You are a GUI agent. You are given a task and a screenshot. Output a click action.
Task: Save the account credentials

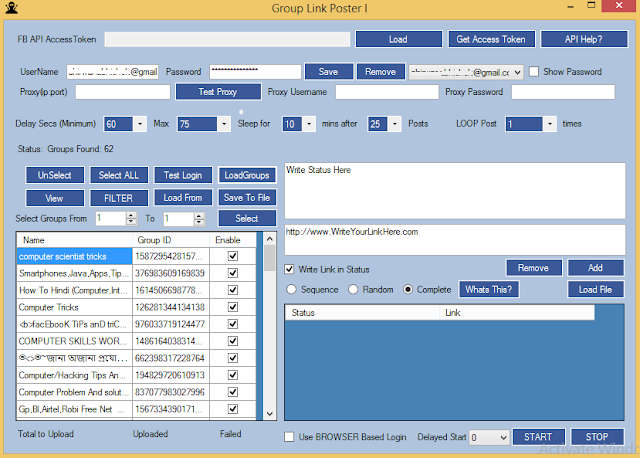click(x=329, y=72)
